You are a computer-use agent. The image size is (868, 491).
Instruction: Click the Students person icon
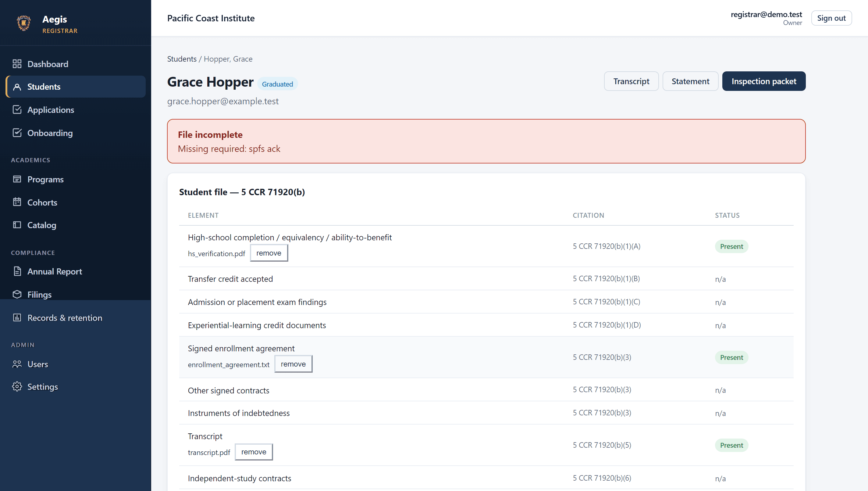[x=17, y=87]
